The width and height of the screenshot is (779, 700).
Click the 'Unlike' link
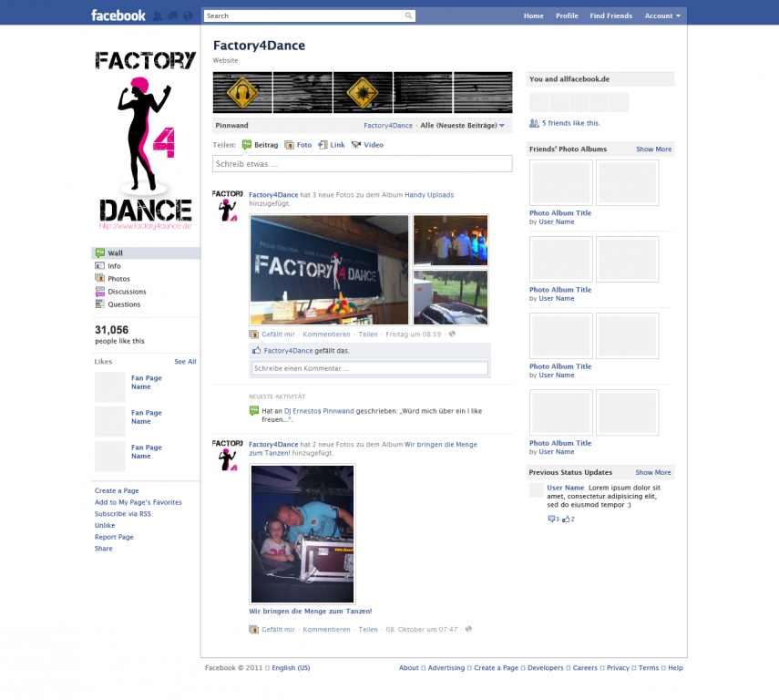[x=105, y=525]
